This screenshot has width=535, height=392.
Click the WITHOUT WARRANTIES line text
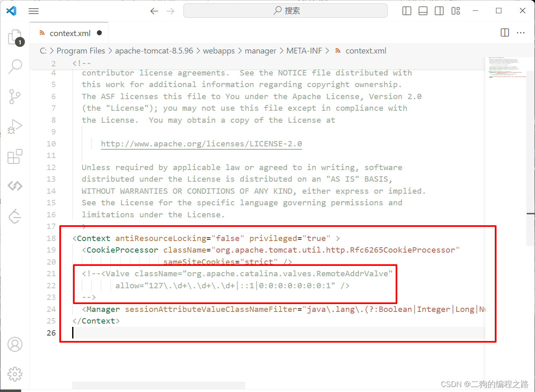coord(253,191)
